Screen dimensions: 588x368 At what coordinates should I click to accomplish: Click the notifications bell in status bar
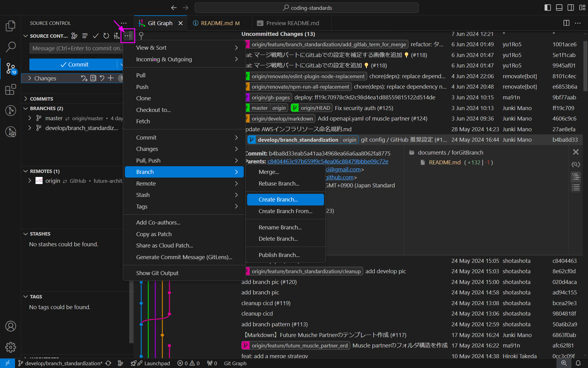578,363
